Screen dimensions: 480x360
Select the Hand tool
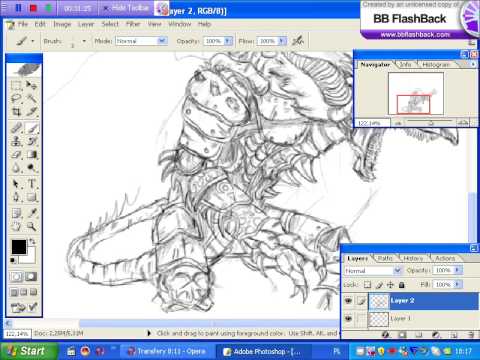click(x=16, y=226)
